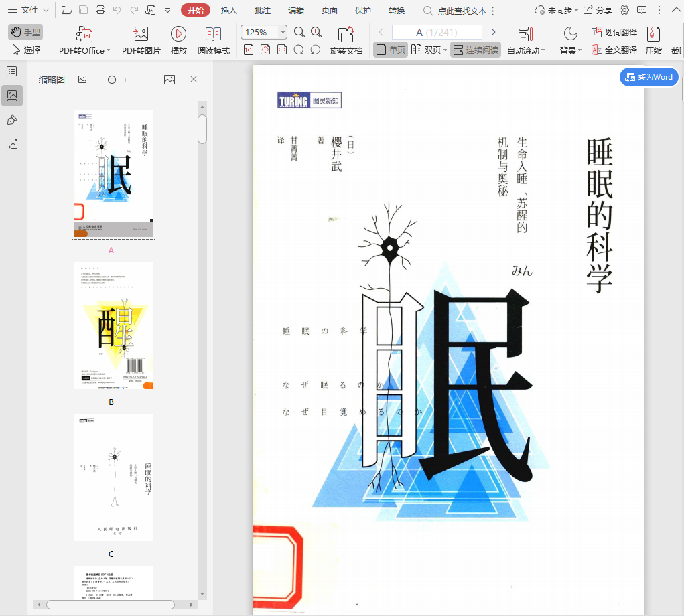Viewport: 684px width, 616px height.
Task: Open the thumbnails sidebar icon
Action: (x=12, y=96)
